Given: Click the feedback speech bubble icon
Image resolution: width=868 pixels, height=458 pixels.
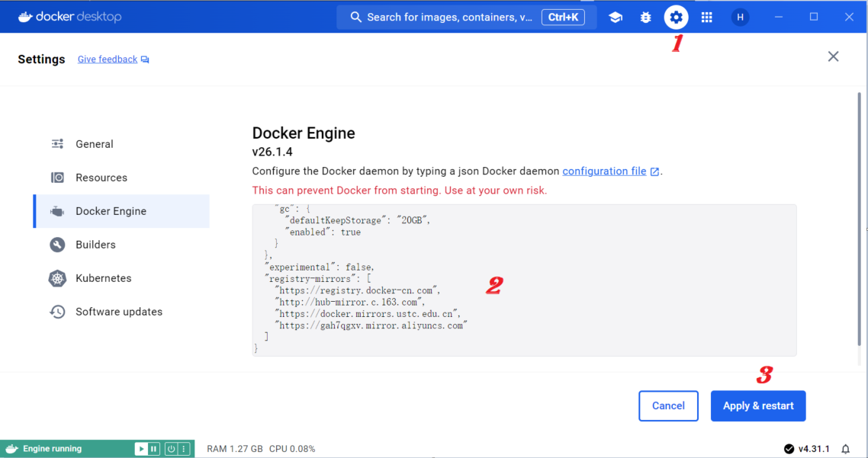Looking at the screenshot, I should [x=145, y=59].
